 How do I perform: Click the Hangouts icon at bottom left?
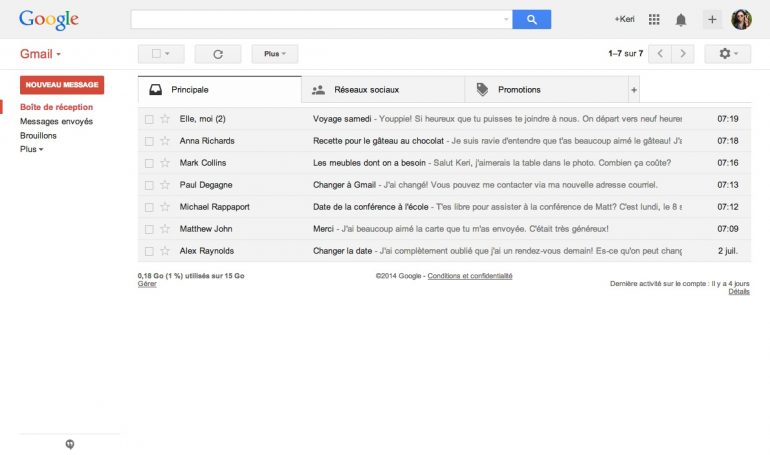point(69,445)
